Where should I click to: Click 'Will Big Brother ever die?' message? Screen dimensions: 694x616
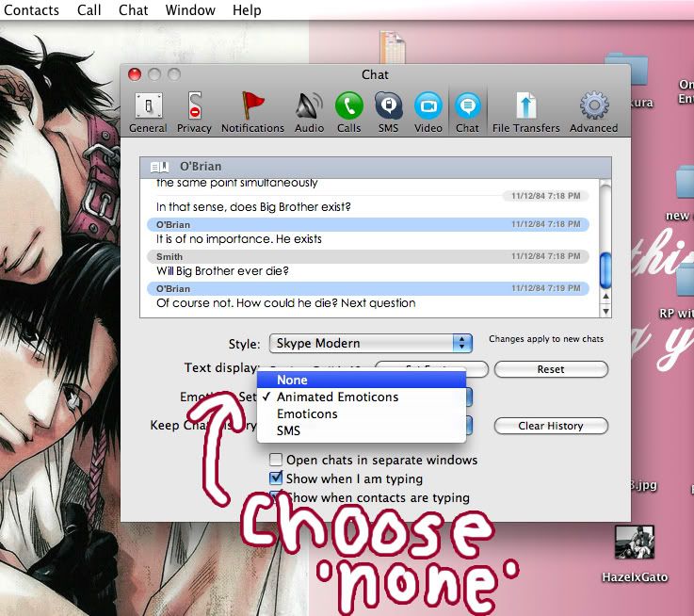pyautogui.click(x=222, y=270)
